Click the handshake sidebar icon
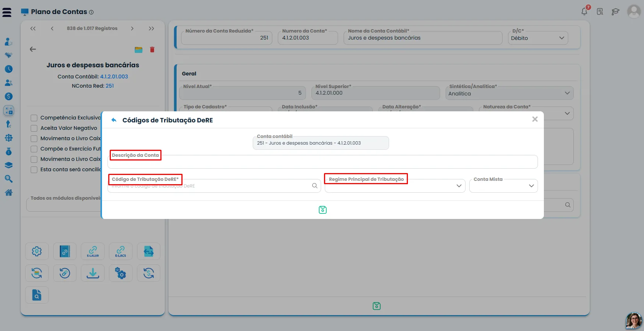Screen dimensions: 644x331 pyautogui.click(x=8, y=55)
